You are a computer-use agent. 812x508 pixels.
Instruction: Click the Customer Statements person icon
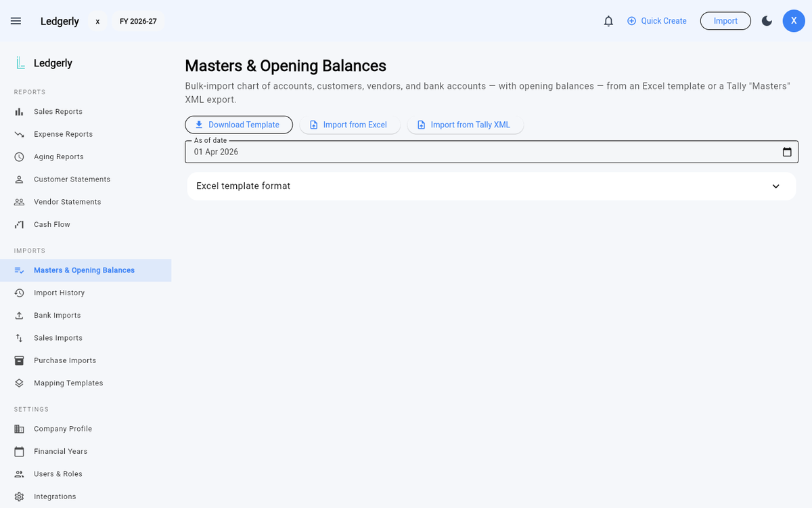[20, 179]
